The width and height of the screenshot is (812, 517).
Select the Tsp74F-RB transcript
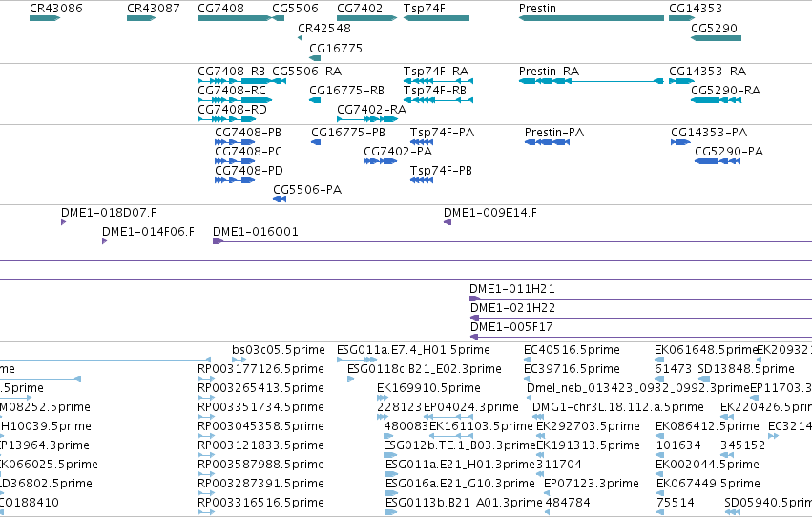438,100
